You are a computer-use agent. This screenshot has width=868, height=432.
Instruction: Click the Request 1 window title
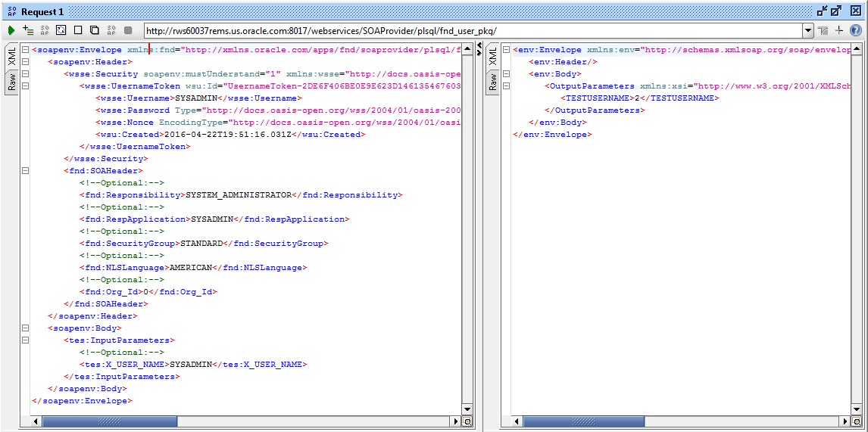42,11
